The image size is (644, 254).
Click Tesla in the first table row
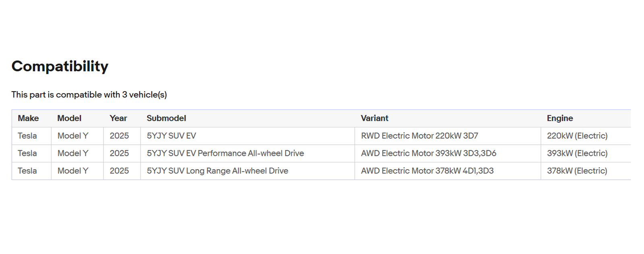tap(27, 136)
